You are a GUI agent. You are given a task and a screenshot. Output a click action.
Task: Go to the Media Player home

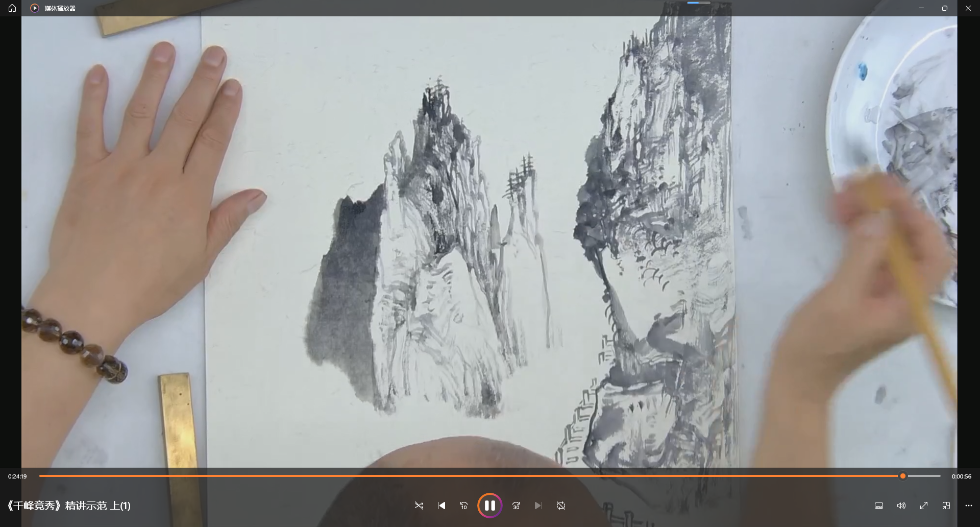[12, 8]
